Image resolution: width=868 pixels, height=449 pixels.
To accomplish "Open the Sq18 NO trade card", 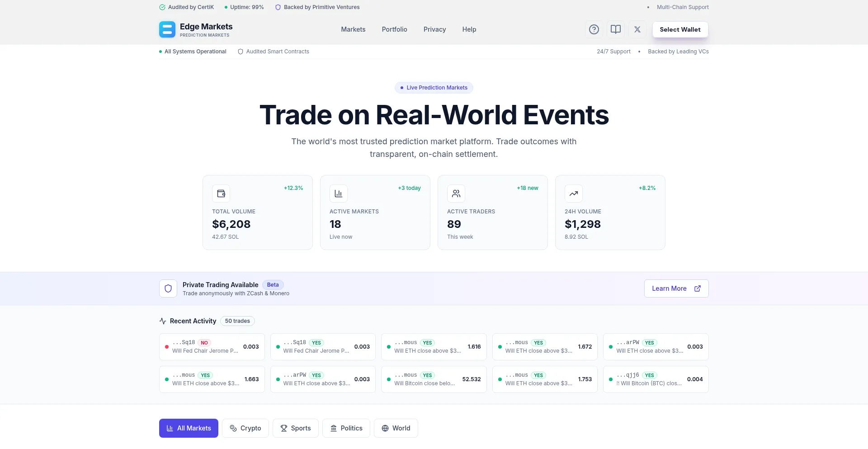I will click(212, 347).
